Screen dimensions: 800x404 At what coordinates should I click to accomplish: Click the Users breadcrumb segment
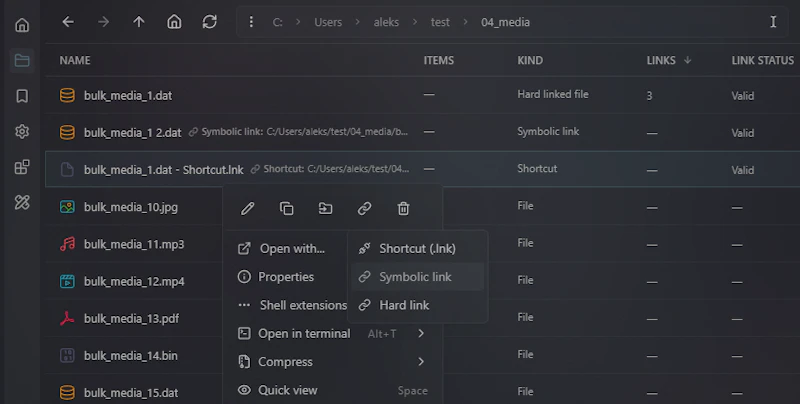328,22
